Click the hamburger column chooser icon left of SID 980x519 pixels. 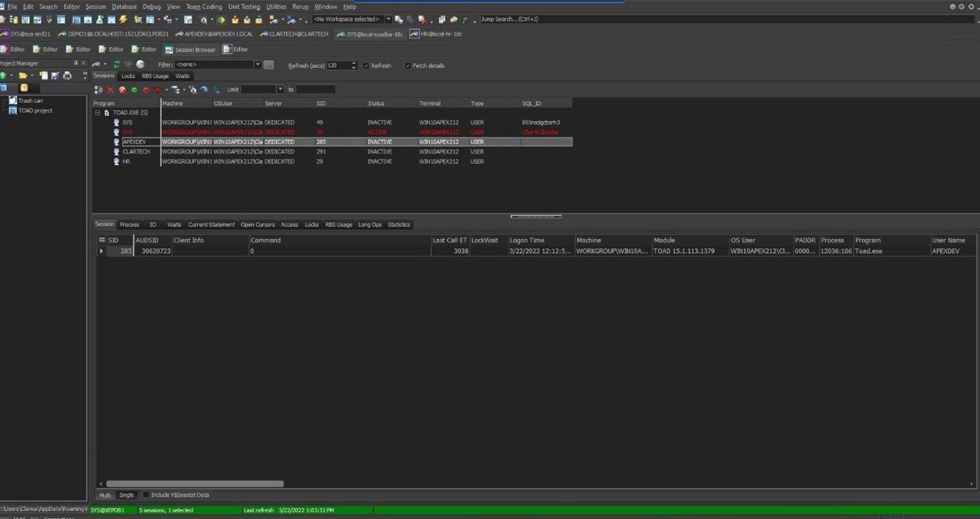(x=102, y=240)
